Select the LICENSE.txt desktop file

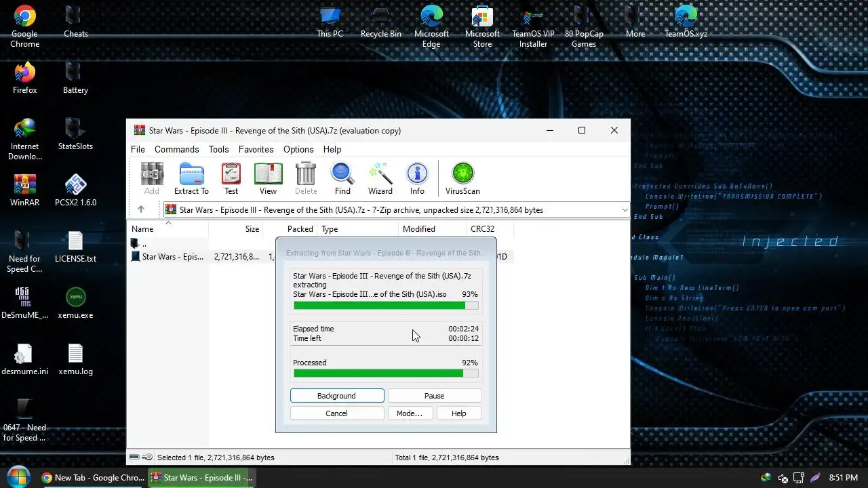pos(75,247)
